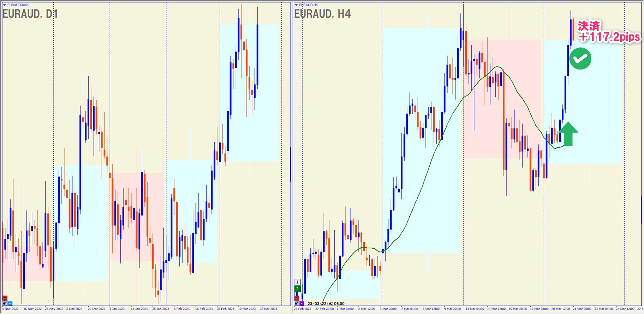644x314 pixels.
Task: Click the 20 Mar 12:00 tick on H4 axis
Action: tap(560, 309)
